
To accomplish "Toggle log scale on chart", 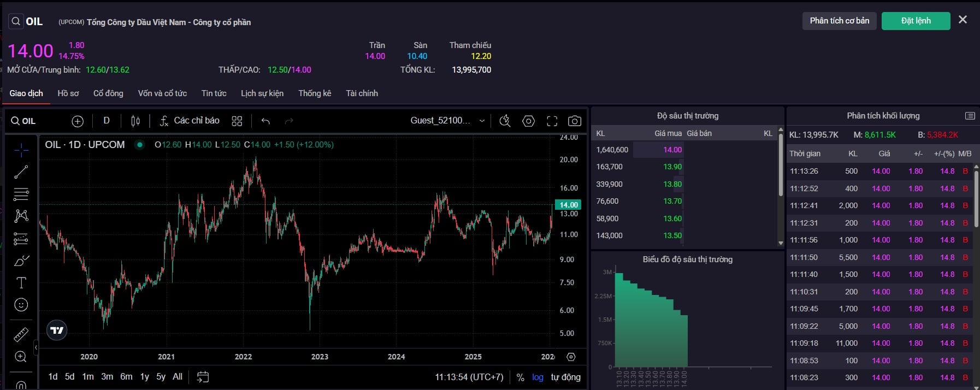I will [538, 377].
